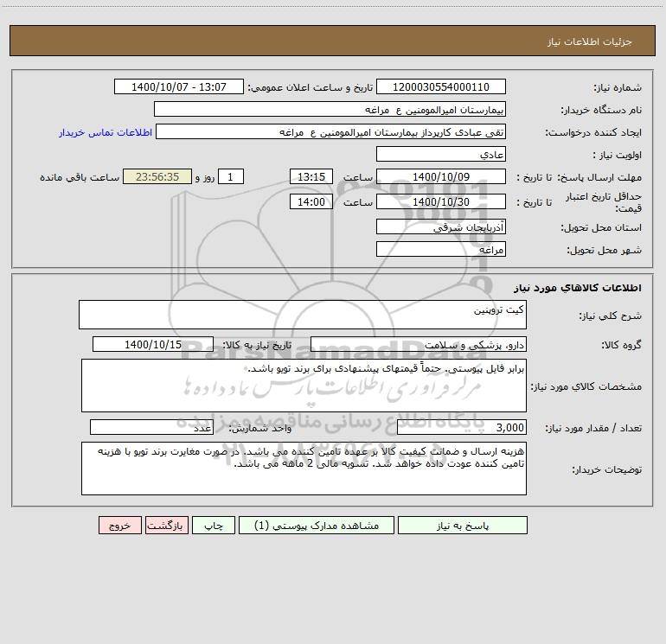Click the 'توضیحات خریدار:' label
This screenshot has height=644, width=666.
(606, 469)
